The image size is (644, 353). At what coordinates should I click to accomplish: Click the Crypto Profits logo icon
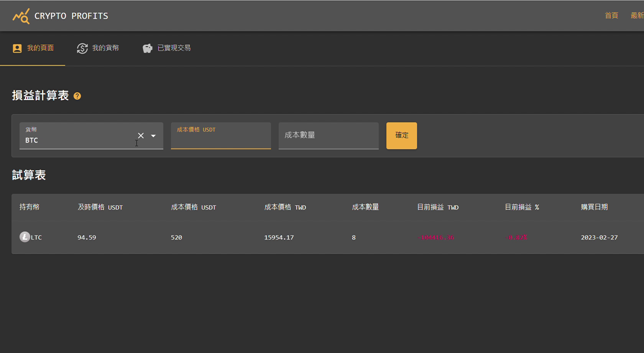click(21, 16)
